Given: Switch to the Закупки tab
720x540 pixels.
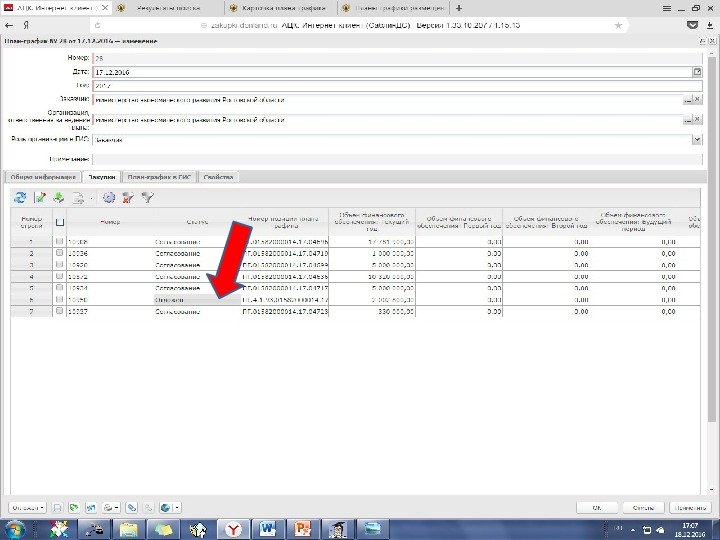Looking at the screenshot, I should coord(101,177).
